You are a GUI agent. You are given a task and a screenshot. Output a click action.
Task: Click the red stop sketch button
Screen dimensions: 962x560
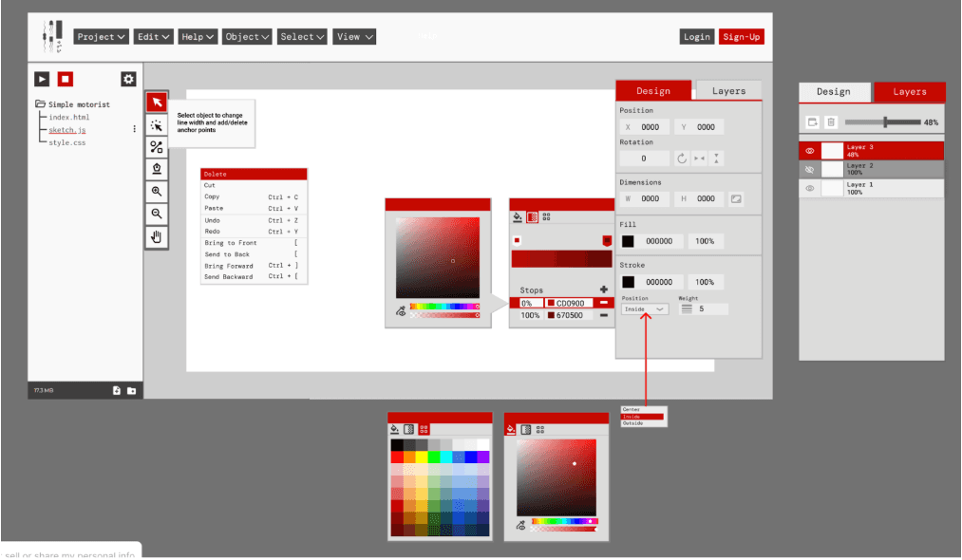(65, 79)
